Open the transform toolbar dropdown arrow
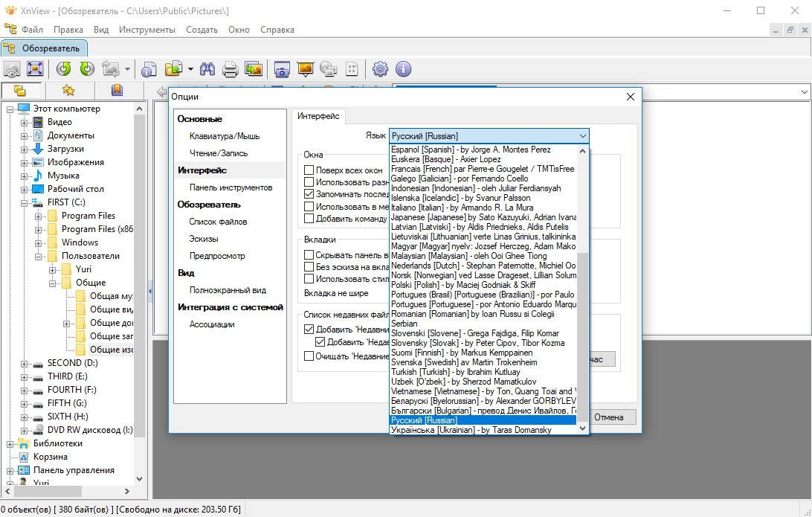 tap(127, 69)
